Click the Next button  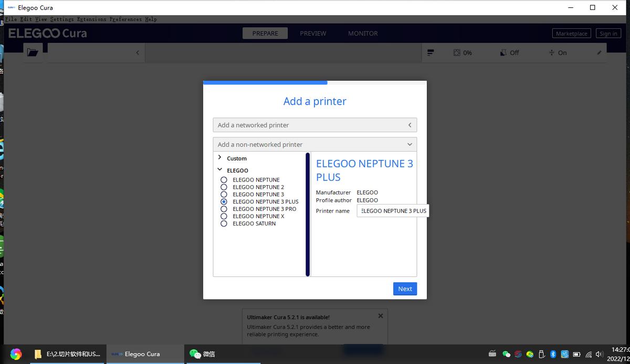pos(405,288)
